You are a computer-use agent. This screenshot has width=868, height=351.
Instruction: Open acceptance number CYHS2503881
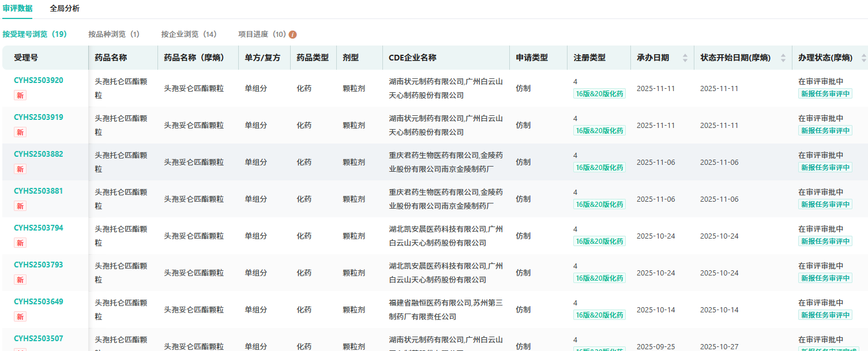tap(39, 191)
